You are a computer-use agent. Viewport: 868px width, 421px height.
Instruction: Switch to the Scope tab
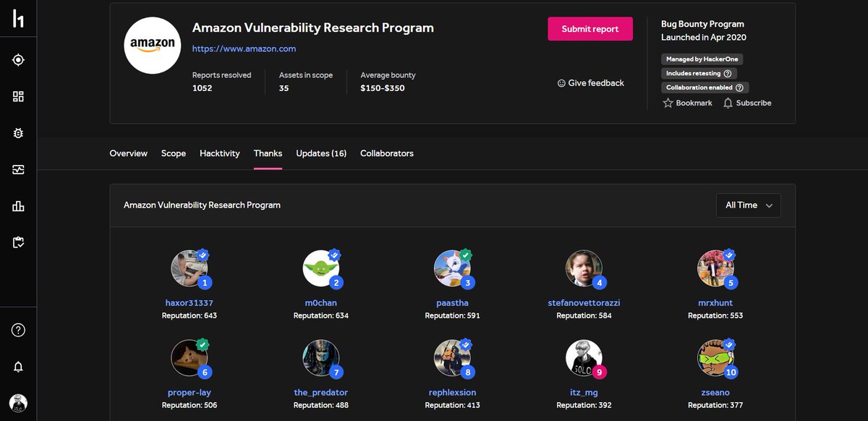point(174,153)
